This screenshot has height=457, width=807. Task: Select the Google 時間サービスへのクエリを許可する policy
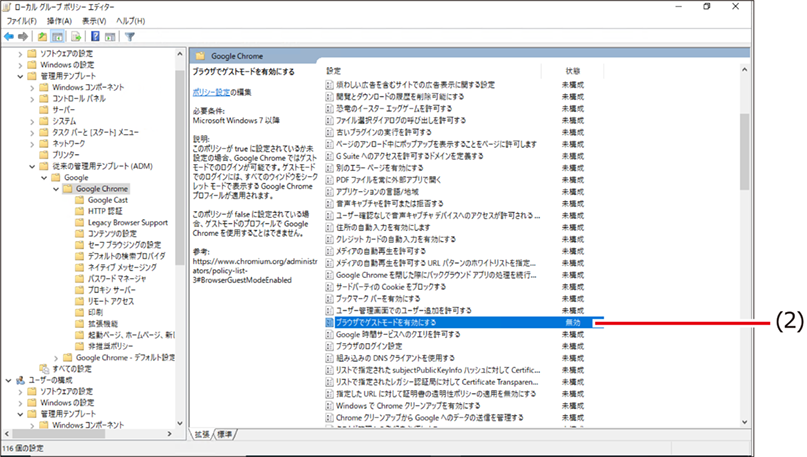click(398, 335)
